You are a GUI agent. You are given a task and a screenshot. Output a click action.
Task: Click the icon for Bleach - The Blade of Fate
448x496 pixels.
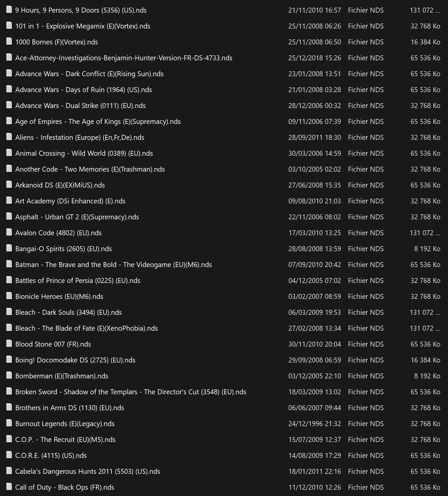(9, 328)
